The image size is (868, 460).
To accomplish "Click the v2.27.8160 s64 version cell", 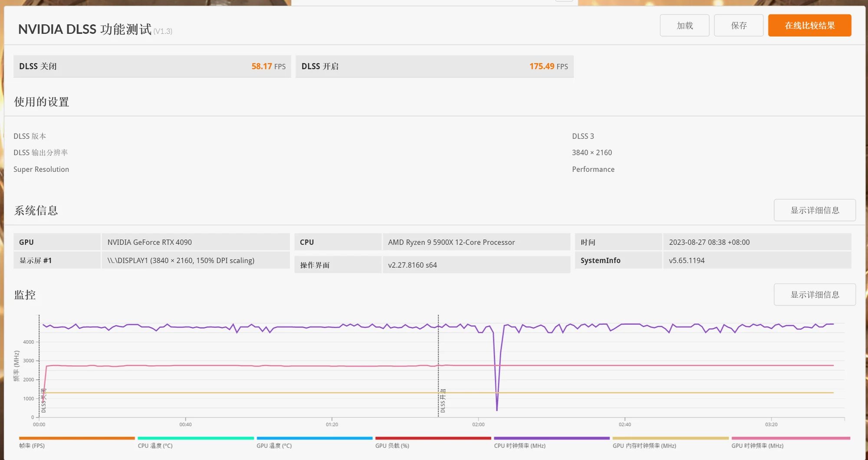I will click(x=476, y=265).
